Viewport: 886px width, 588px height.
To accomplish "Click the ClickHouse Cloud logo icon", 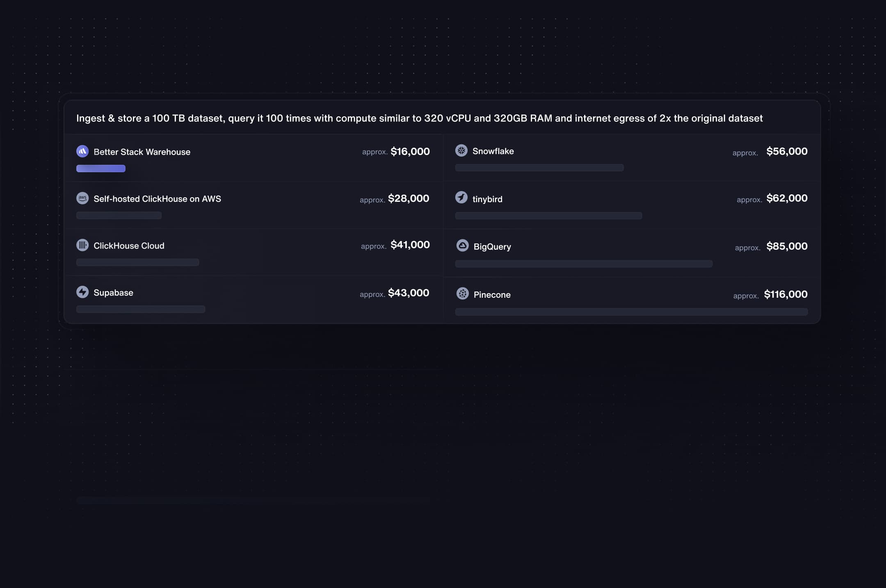I will pyautogui.click(x=82, y=245).
